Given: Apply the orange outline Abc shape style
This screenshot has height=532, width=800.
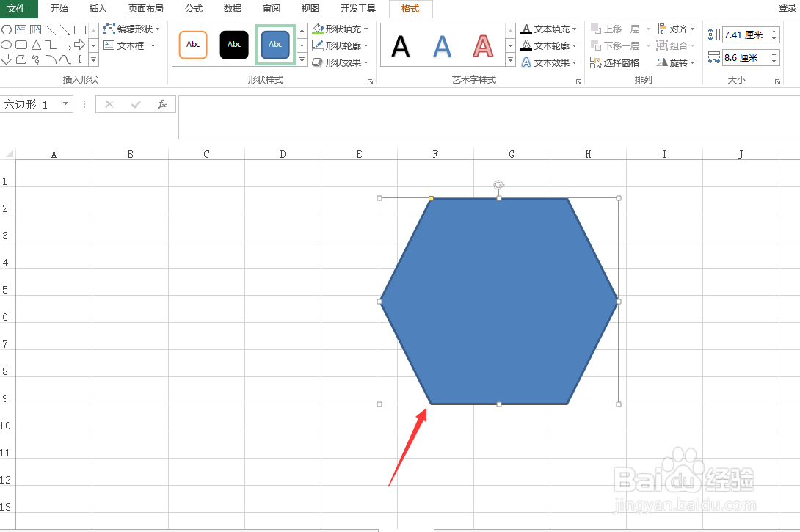Looking at the screenshot, I should pos(193,44).
